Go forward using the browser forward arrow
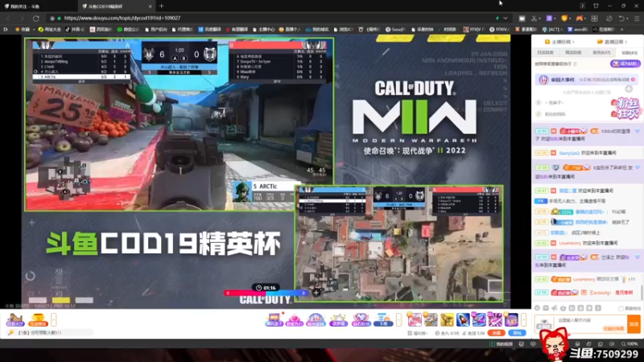This screenshot has width=644, height=362. [x=22, y=18]
